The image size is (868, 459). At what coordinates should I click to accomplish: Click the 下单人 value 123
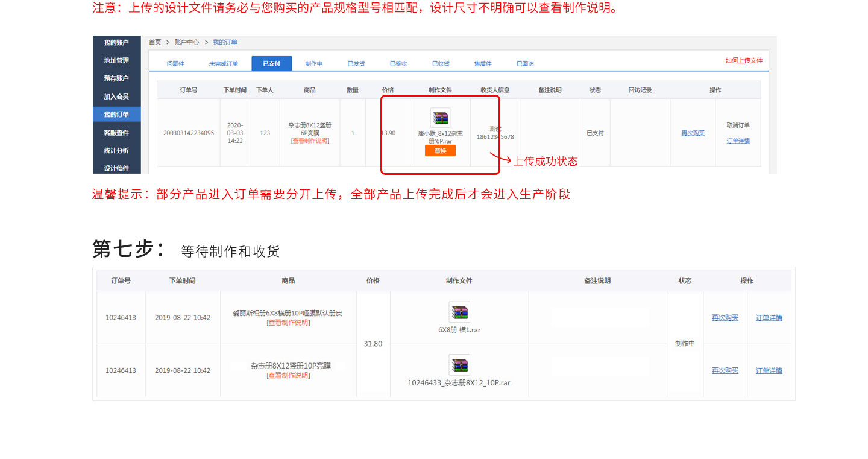pos(265,133)
